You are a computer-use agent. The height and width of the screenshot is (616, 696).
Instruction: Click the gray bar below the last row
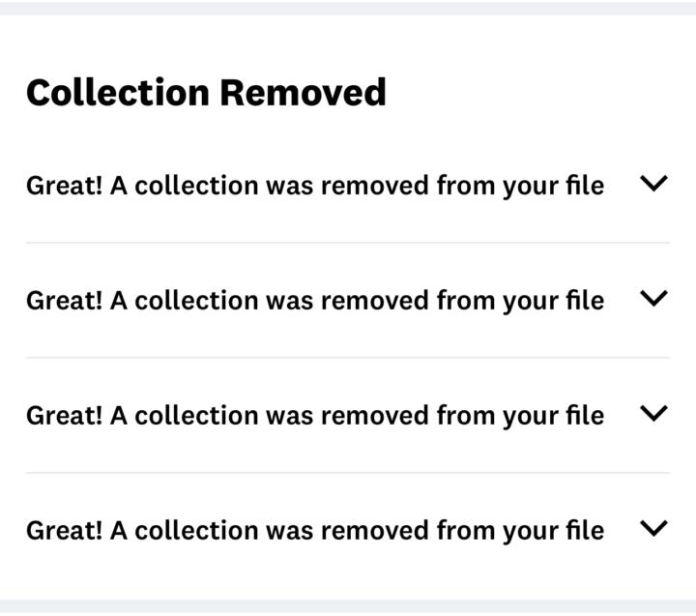[348, 606]
